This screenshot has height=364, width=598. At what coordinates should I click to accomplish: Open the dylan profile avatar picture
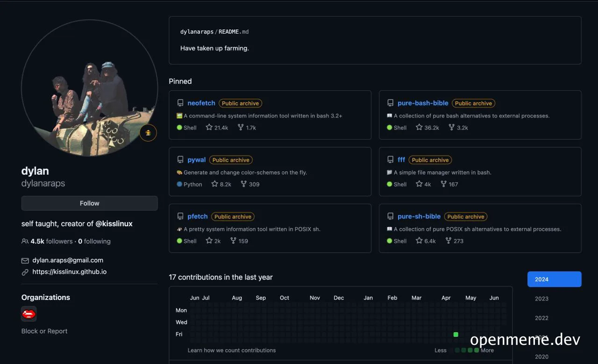(x=89, y=88)
